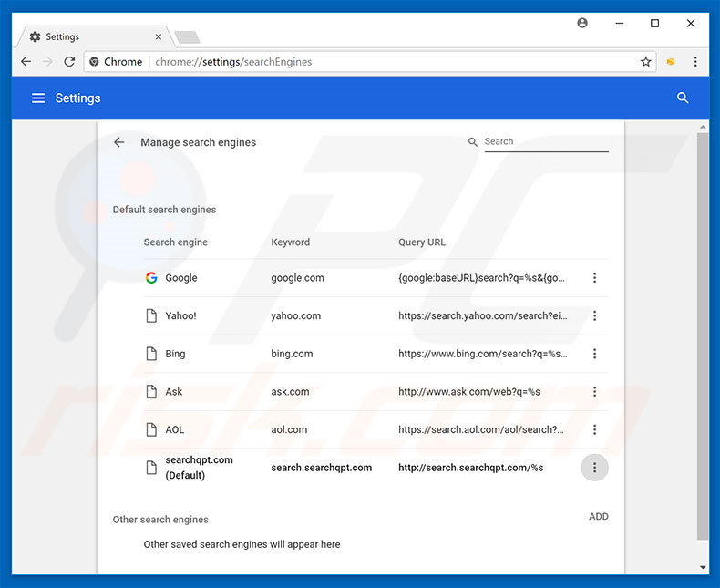This screenshot has height=588, width=720.
Task: Click the vertical scrollbar thumb
Action: pos(703,336)
